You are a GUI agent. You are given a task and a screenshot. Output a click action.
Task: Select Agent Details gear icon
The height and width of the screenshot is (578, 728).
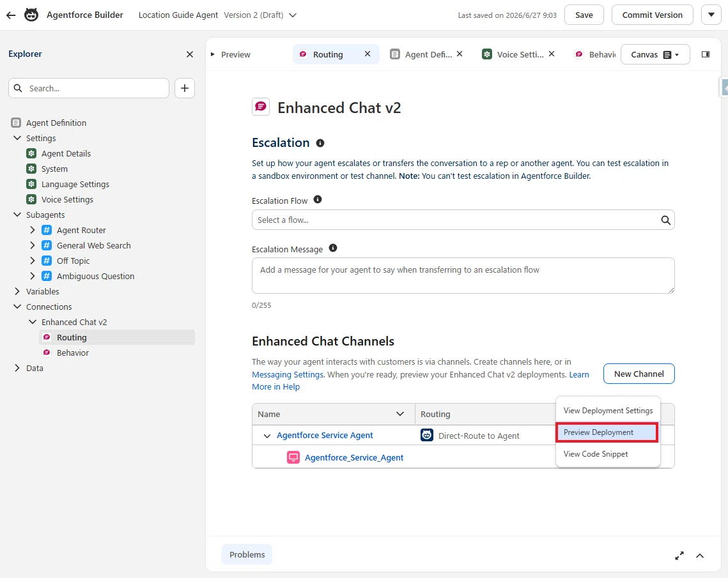[x=31, y=153]
